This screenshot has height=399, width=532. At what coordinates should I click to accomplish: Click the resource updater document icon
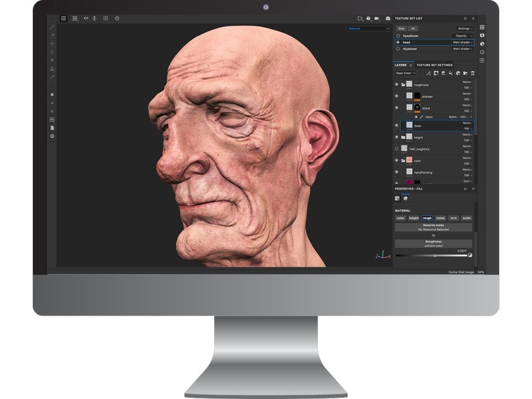52,128
